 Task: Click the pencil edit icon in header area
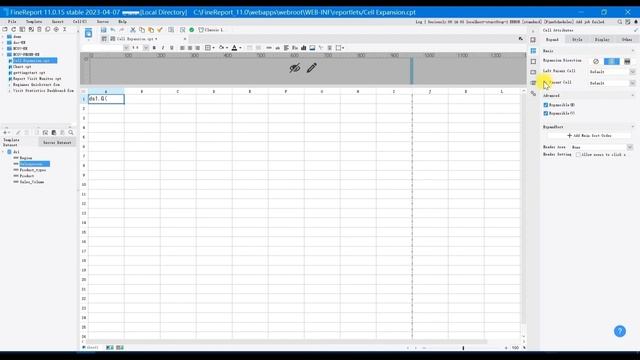pyautogui.click(x=312, y=68)
